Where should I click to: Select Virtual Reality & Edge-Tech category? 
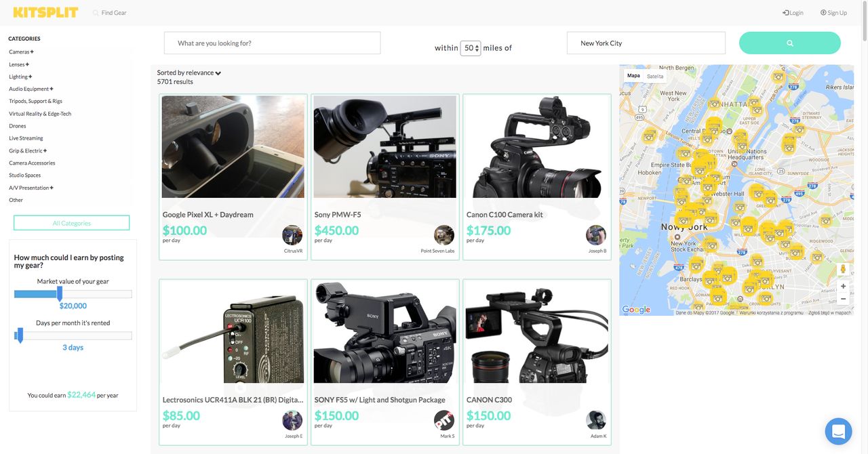[40, 114]
